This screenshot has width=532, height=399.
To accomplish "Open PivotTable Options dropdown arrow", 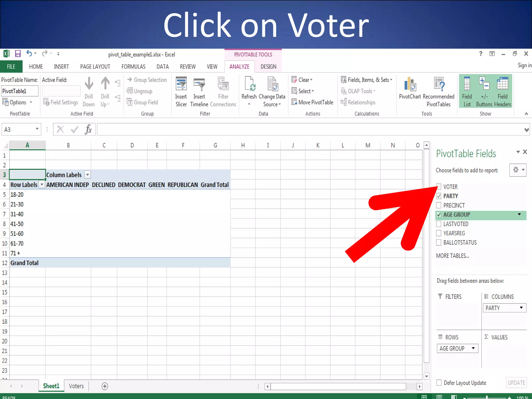I will click(31, 102).
